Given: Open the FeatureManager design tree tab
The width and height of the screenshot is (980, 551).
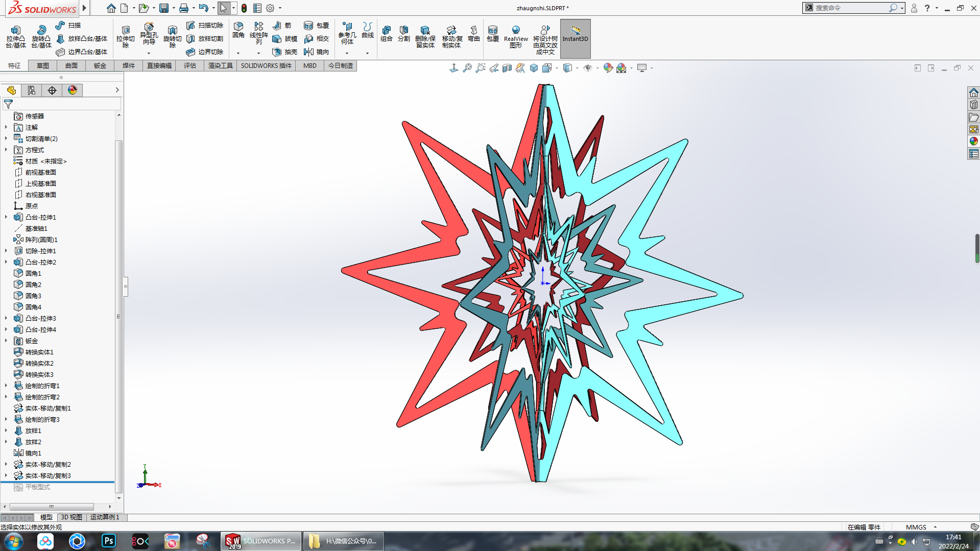Looking at the screenshot, I should tap(11, 90).
